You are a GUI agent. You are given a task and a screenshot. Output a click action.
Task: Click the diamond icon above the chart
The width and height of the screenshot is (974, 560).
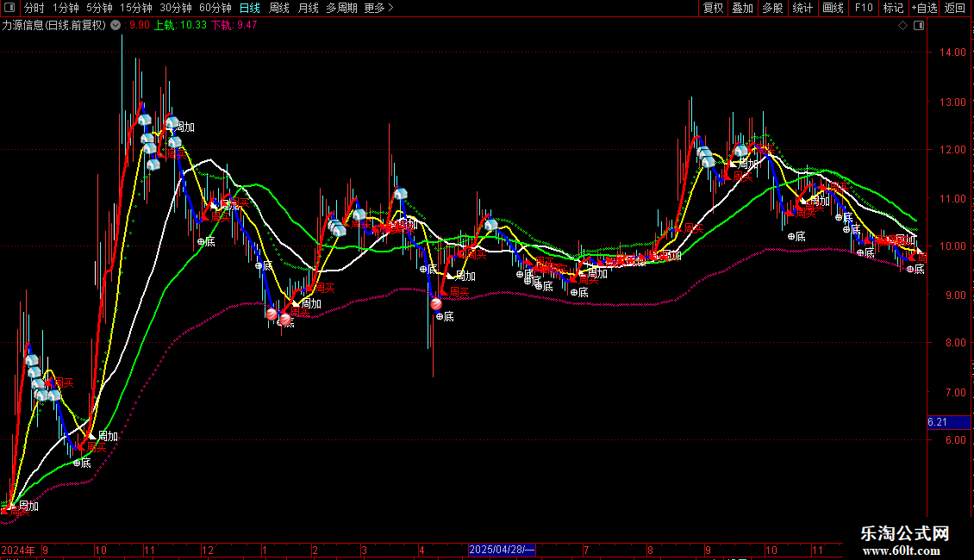(x=903, y=26)
